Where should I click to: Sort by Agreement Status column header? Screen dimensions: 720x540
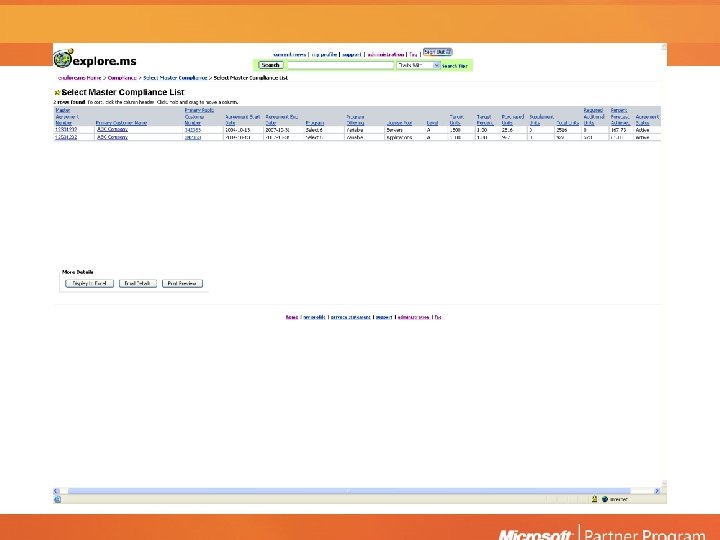coord(647,120)
